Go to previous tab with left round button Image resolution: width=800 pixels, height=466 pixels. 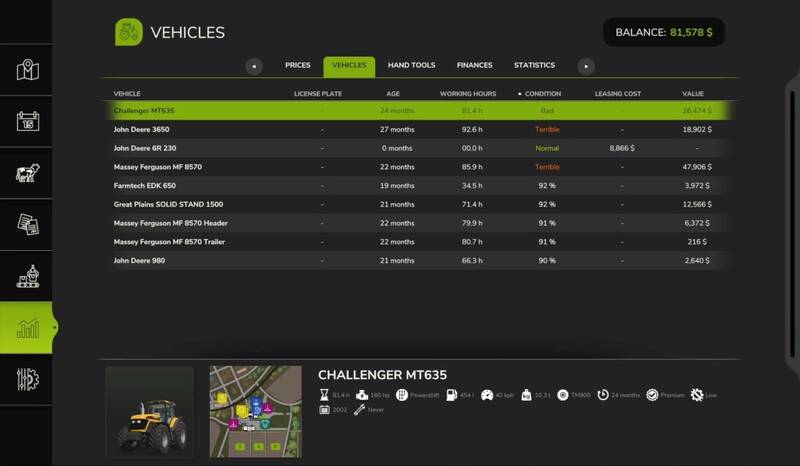[x=254, y=66]
